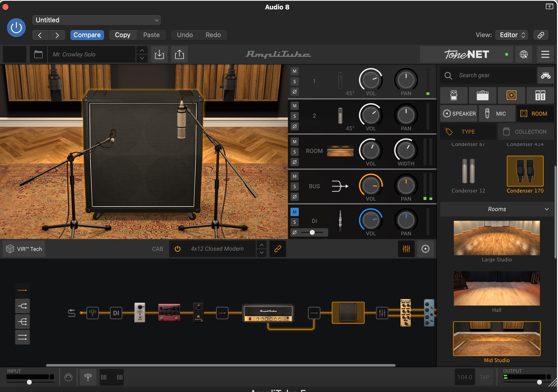Screen dimensions: 558x392
Task: Click the ToneNET globe icon
Action: (x=524, y=54)
